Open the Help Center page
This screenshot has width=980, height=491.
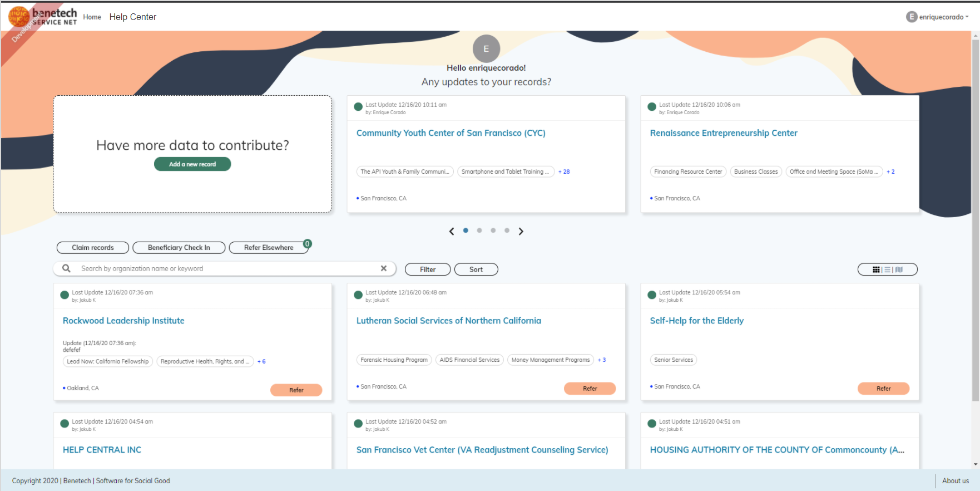tap(133, 17)
